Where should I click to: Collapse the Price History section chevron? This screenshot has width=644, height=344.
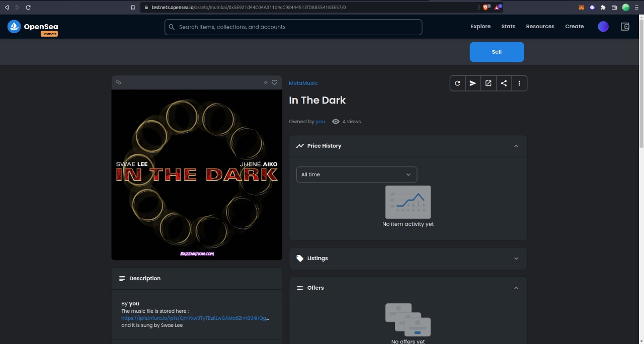coord(516,146)
